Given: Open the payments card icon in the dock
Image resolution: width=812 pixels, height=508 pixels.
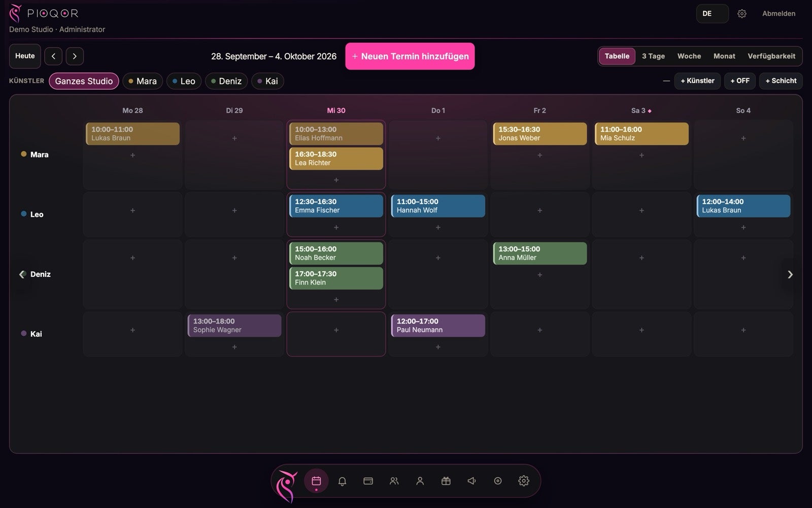Looking at the screenshot, I should 368,481.
